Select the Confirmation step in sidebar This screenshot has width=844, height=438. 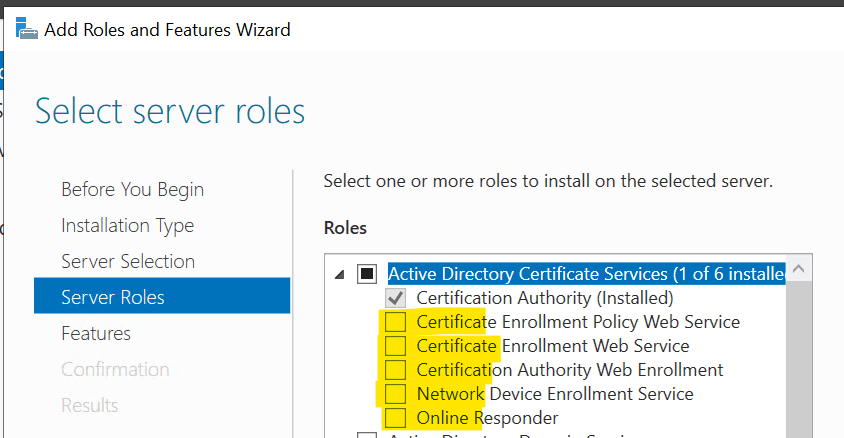click(115, 370)
